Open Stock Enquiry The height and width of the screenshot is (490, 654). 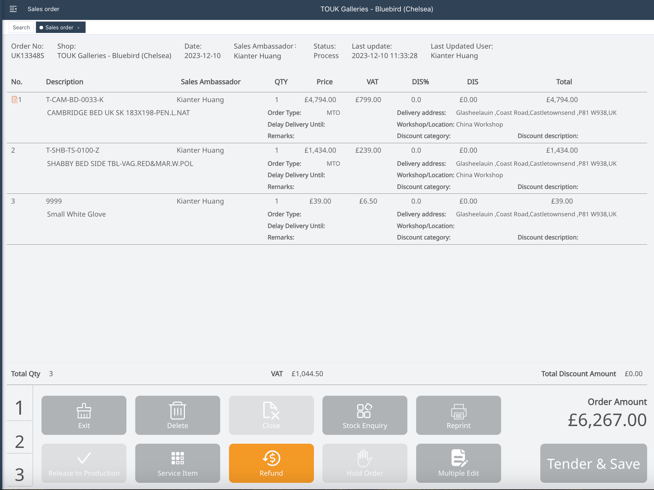coord(364,415)
